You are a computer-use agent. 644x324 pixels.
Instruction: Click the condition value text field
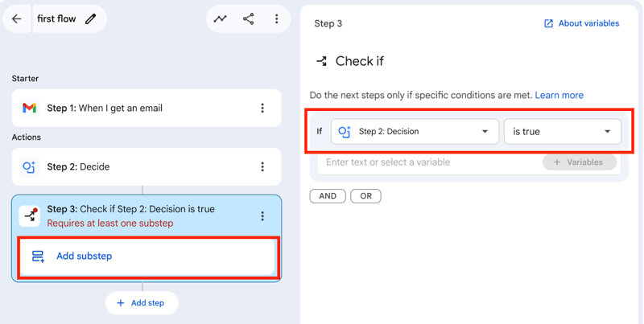427,162
